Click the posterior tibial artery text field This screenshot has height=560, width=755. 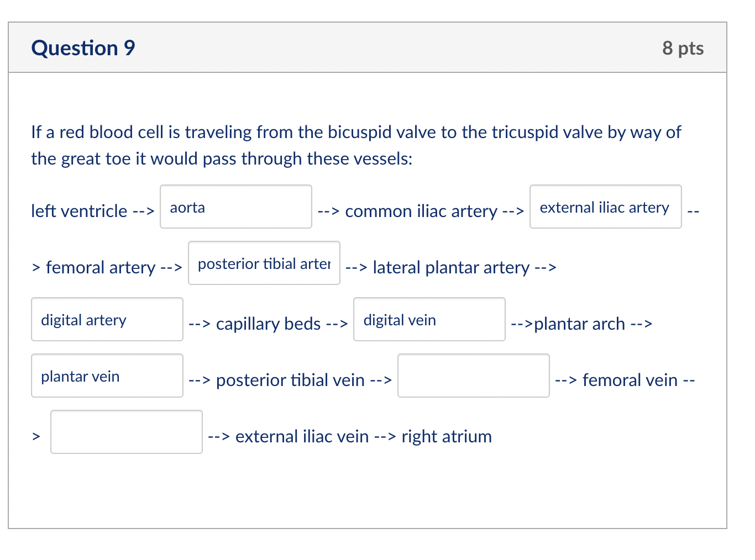[264, 263]
